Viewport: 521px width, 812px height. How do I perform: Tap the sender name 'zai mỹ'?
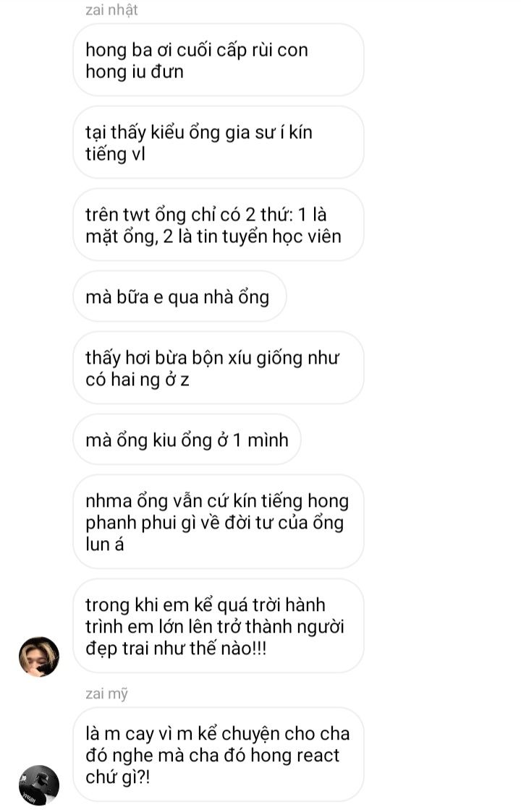coord(107,693)
